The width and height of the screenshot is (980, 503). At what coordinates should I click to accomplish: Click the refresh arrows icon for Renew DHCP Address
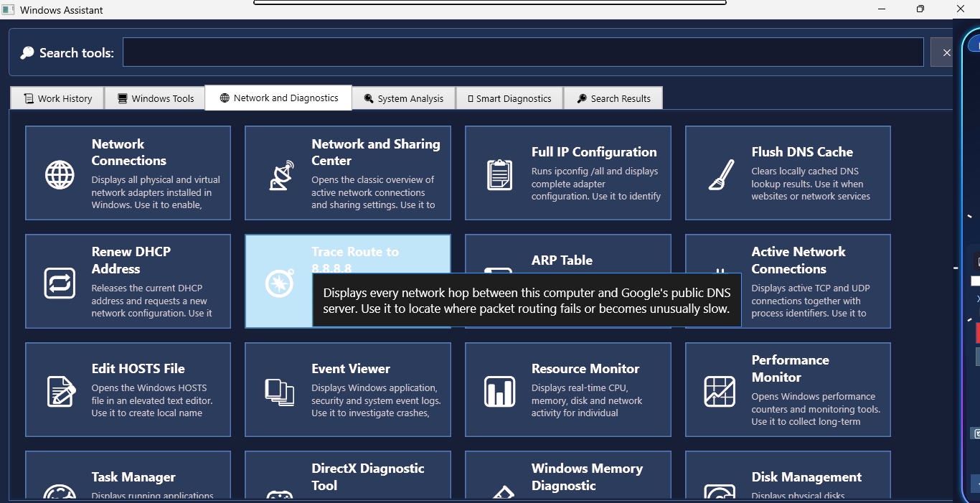(60, 283)
